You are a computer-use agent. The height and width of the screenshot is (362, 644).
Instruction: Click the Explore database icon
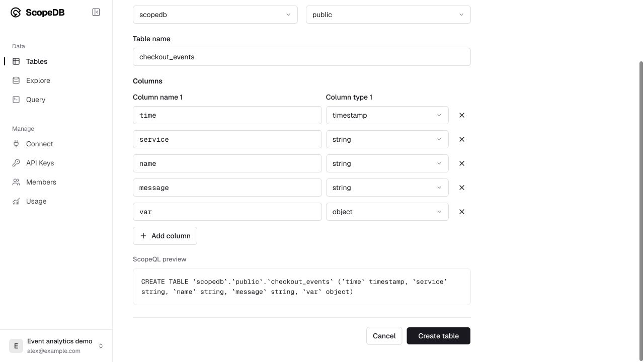[16, 80]
